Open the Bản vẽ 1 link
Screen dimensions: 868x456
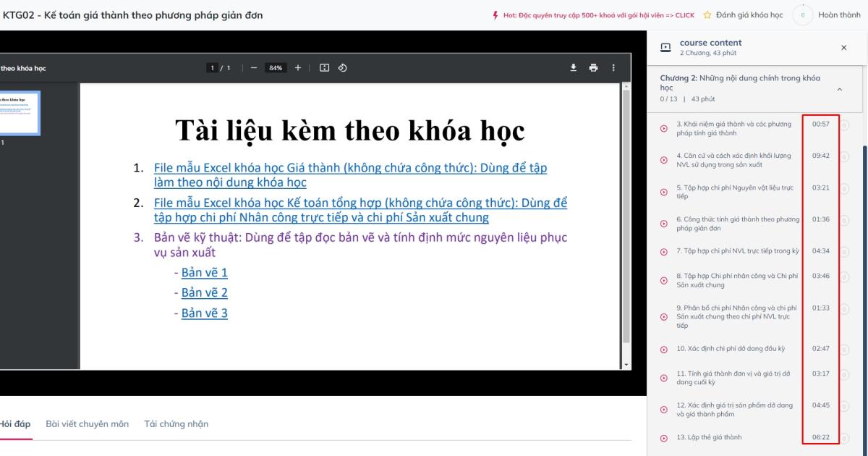coord(205,272)
